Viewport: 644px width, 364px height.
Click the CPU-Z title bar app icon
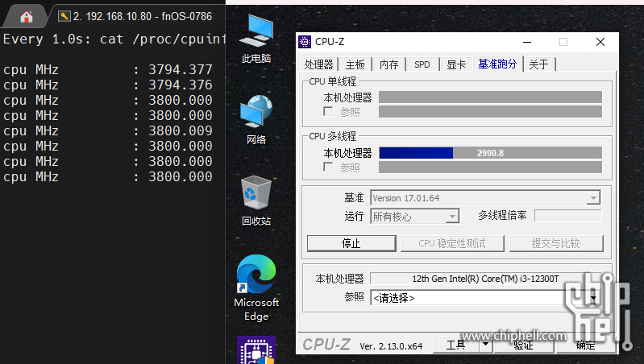305,42
